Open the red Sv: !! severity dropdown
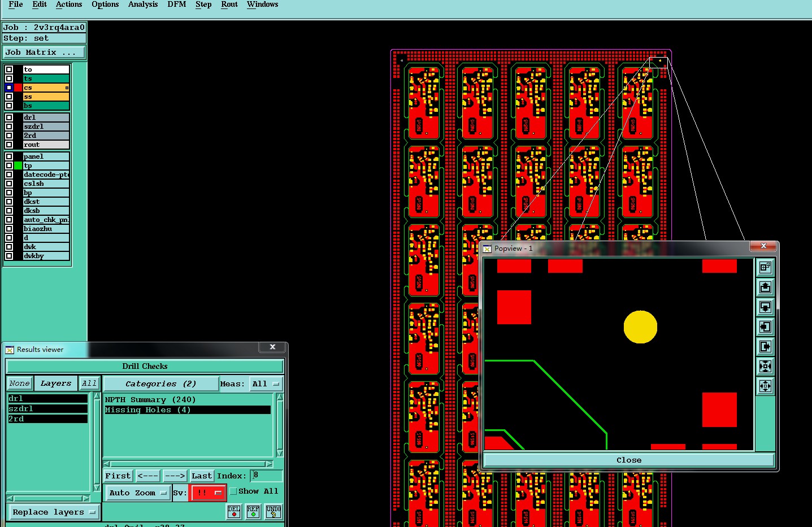812x527 pixels. tap(209, 493)
